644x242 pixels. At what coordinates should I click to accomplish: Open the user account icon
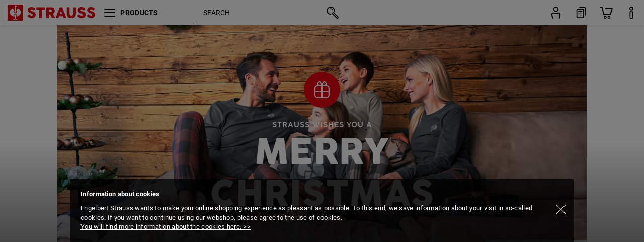pyautogui.click(x=556, y=13)
